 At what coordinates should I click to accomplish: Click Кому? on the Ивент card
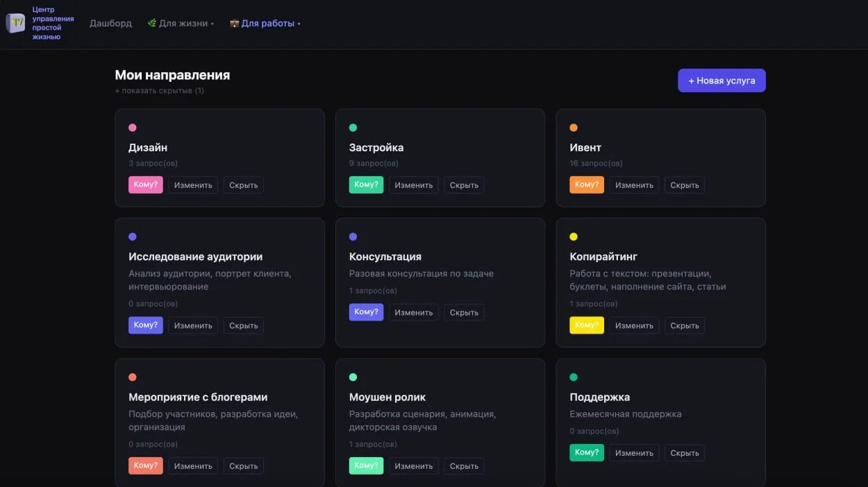click(x=587, y=185)
